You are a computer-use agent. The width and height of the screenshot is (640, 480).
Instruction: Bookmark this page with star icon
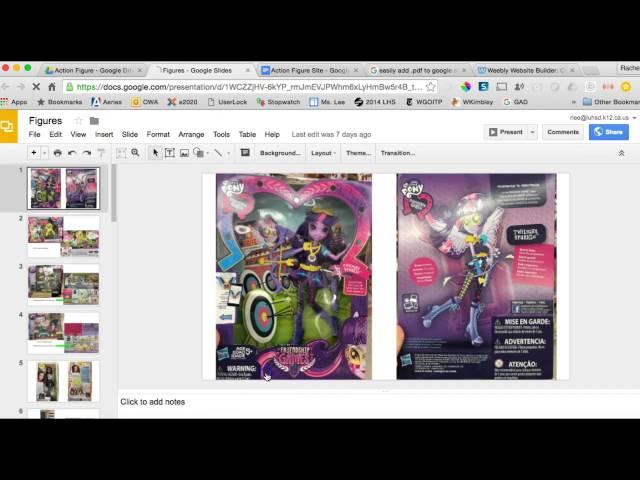(x=430, y=87)
